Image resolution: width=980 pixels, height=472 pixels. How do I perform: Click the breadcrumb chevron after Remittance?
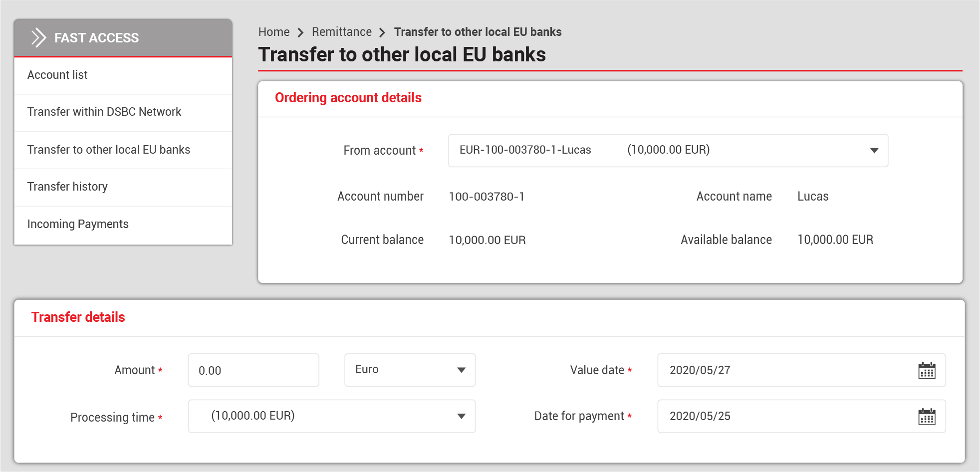click(x=382, y=33)
